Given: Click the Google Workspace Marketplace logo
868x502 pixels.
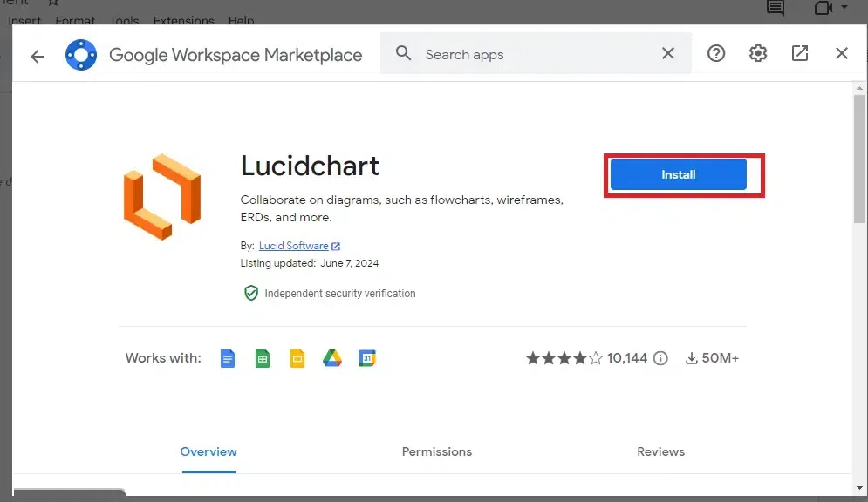Looking at the screenshot, I should [x=81, y=55].
